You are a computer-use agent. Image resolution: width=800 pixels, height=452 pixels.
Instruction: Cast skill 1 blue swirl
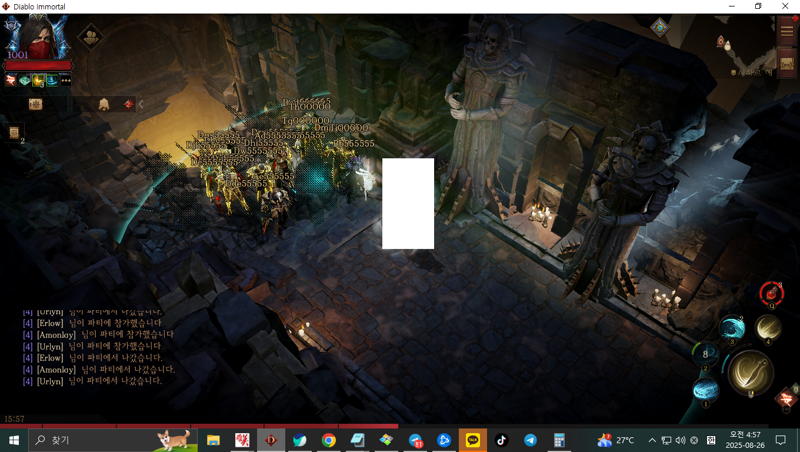[706, 391]
